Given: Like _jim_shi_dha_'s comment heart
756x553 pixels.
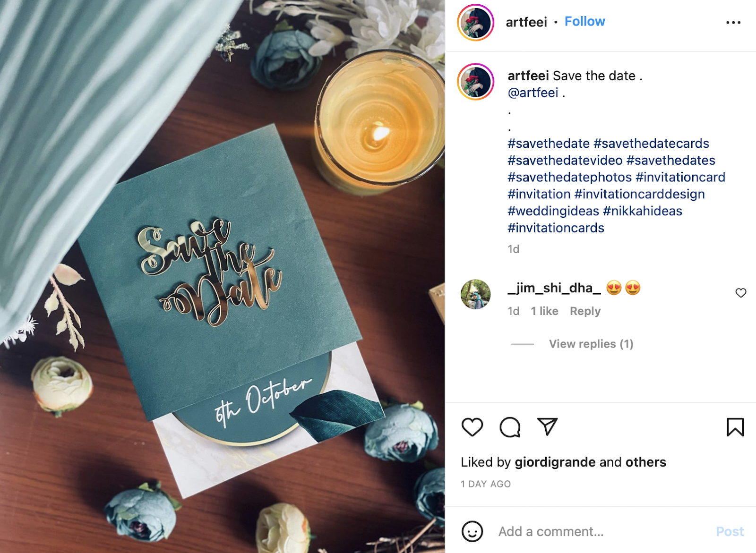Looking at the screenshot, I should click(x=740, y=293).
